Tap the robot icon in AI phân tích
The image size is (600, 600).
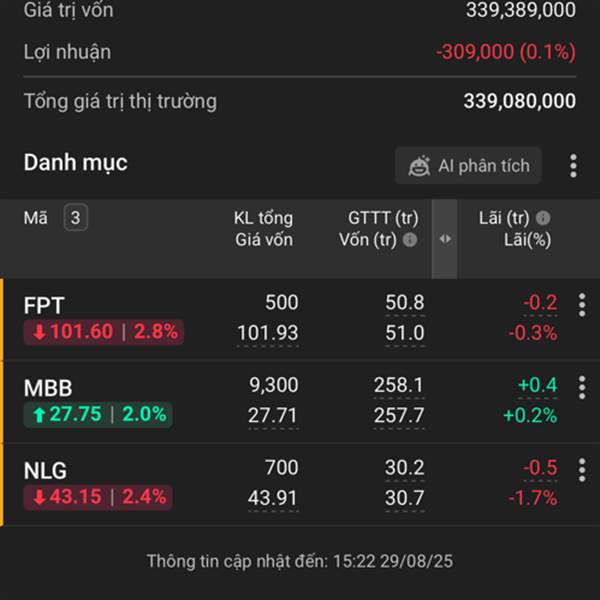pyautogui.click(x=419, y=166)
